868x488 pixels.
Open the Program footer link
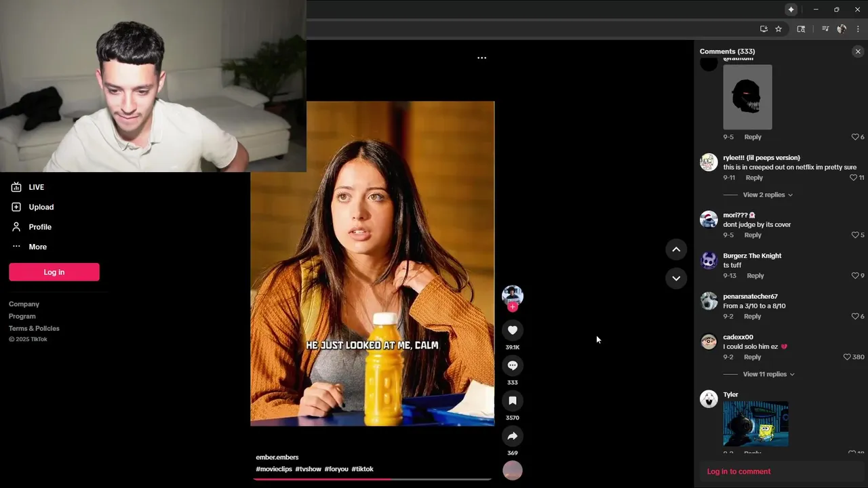22,317
